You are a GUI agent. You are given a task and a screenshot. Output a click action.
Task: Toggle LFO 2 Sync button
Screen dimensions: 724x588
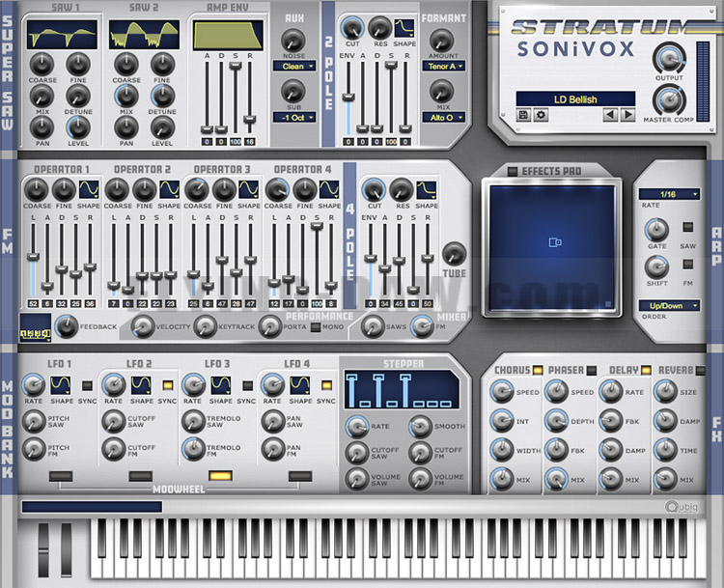tap(168, 385)
